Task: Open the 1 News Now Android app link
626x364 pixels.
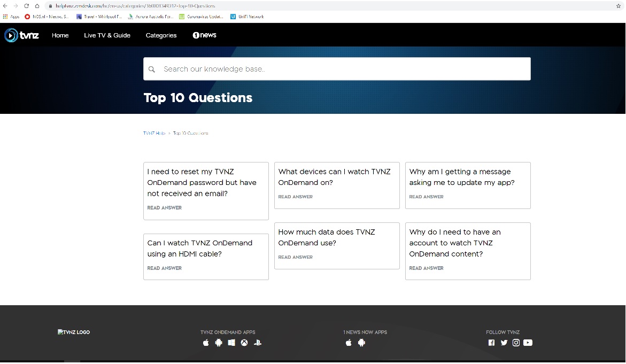Action: click(x=362, y=343)
